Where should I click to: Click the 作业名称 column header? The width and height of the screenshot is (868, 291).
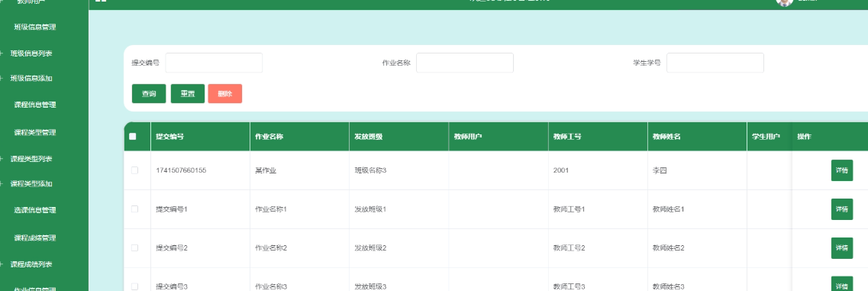point(269,137)
